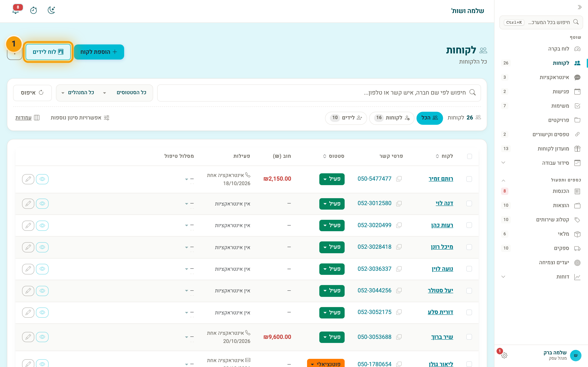This screenshot has height=367, width=588.
Task: Click the הוספת לקוח button
Action: coord(99,52)
